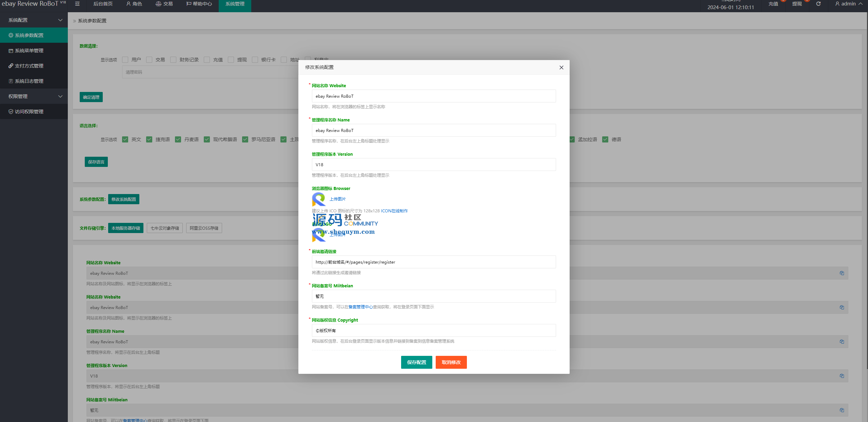868x422 pixels.
Task: Select 本地服务器存储 storage engine
Action: point(126,228)
